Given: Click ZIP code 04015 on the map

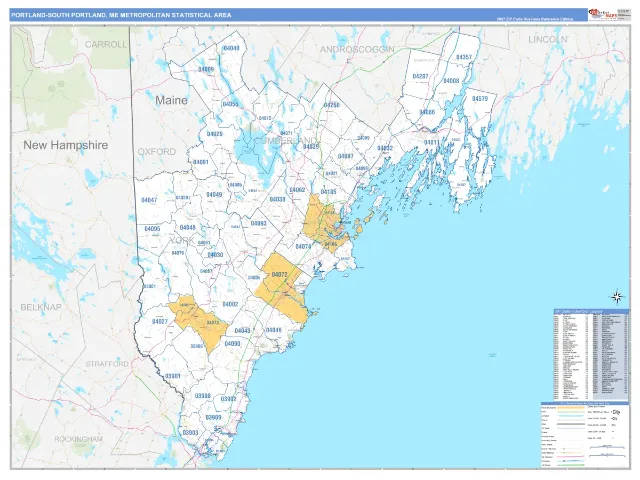Looking at the screenshot, I should (265, 118).
